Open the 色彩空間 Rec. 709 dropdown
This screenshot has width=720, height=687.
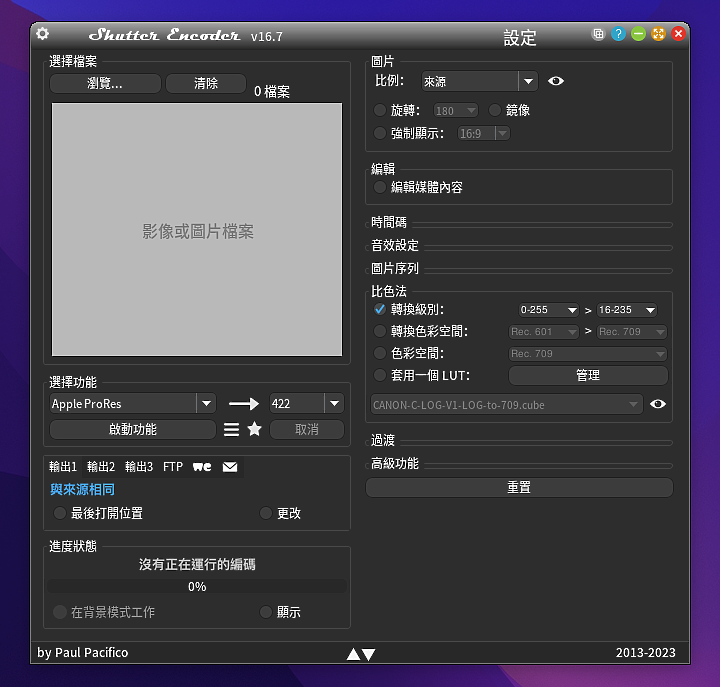(588, 354)
